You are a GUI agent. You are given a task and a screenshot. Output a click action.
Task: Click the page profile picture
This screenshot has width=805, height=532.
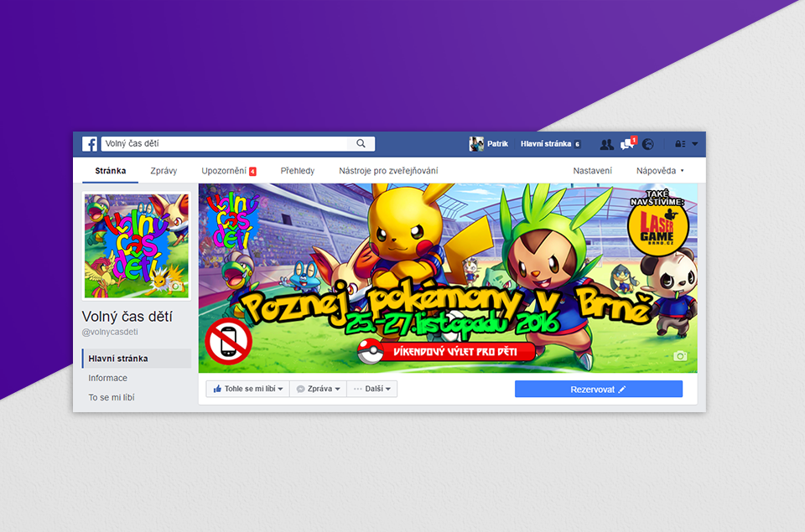tap(137, 245)
